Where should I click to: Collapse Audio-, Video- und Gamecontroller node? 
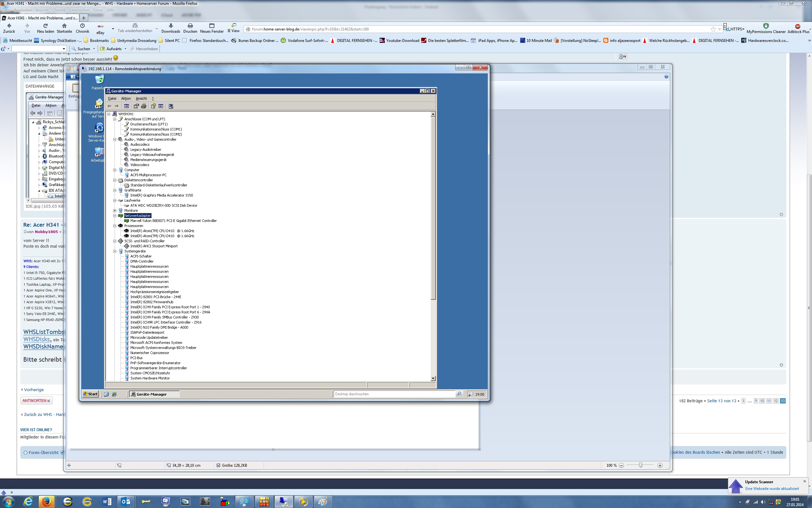pos(115,139)
